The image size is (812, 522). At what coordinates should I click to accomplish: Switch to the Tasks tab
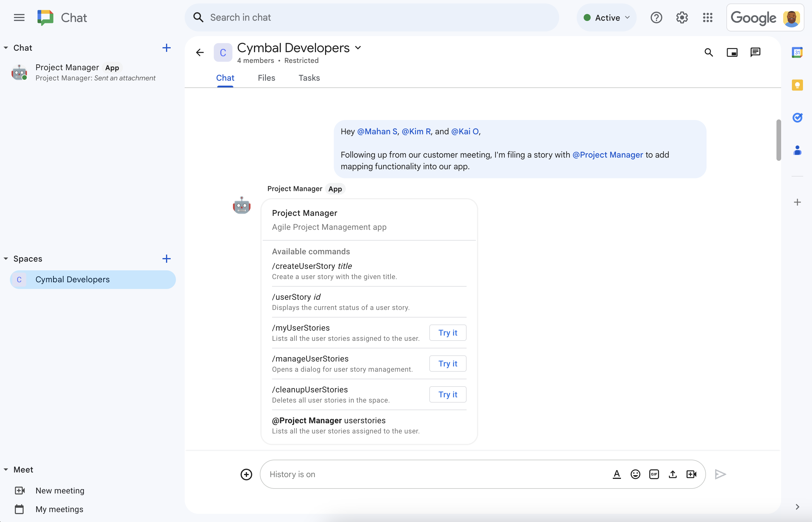[308, 77]
